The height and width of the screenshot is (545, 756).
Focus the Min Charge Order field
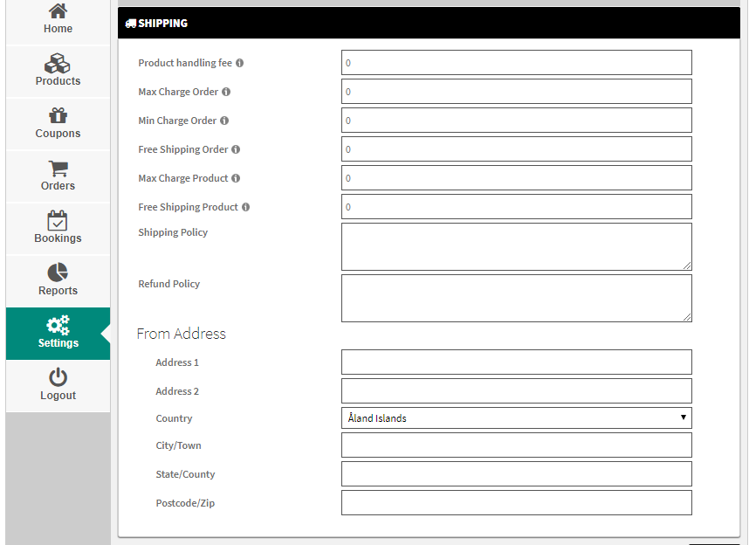(517, 121)
